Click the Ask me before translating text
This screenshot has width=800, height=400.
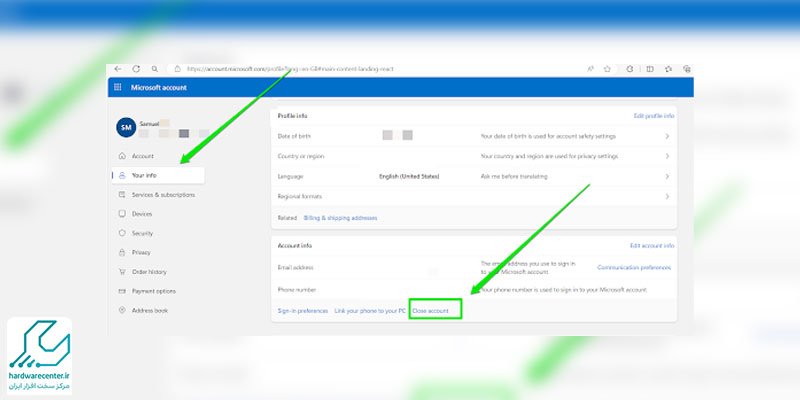click(514, 177)
